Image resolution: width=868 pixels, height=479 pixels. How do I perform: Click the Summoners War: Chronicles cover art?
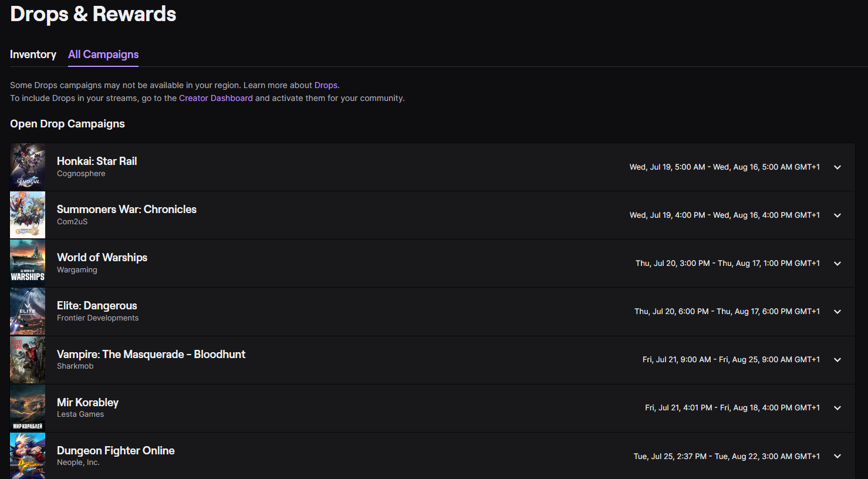pyautogui.click(x=28, y=215)
